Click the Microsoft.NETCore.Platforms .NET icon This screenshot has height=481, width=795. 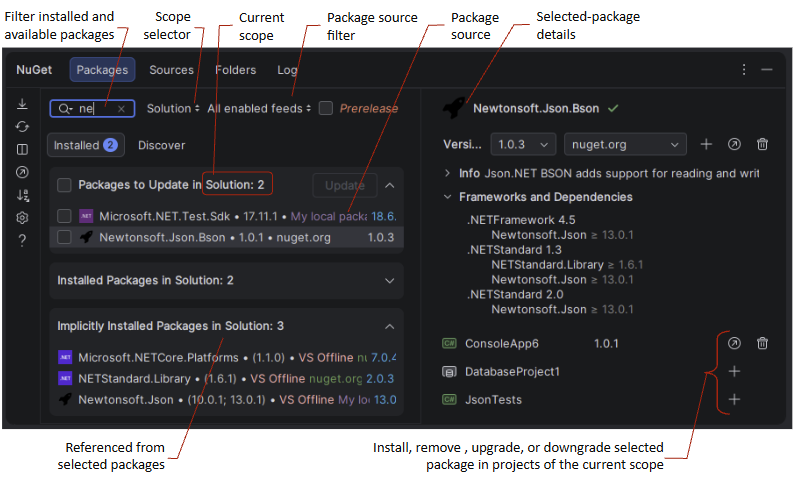pyautogui.click(x=65, y=357)
